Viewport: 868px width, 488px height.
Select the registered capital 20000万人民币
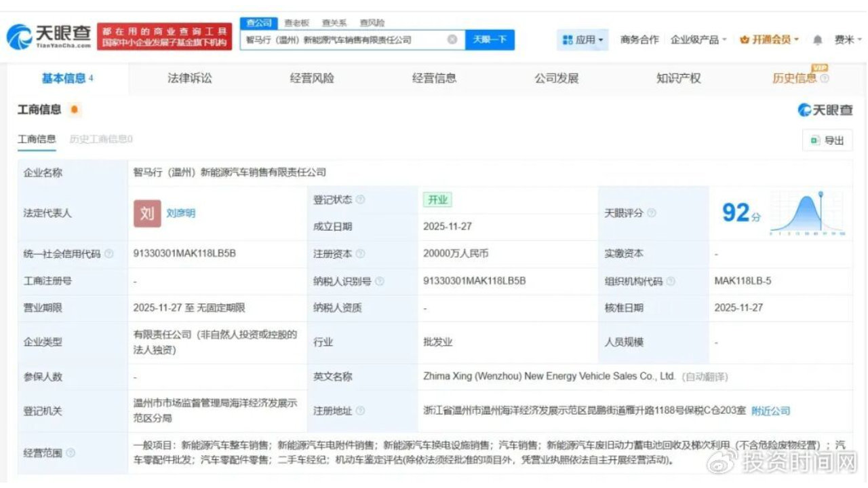456,253
